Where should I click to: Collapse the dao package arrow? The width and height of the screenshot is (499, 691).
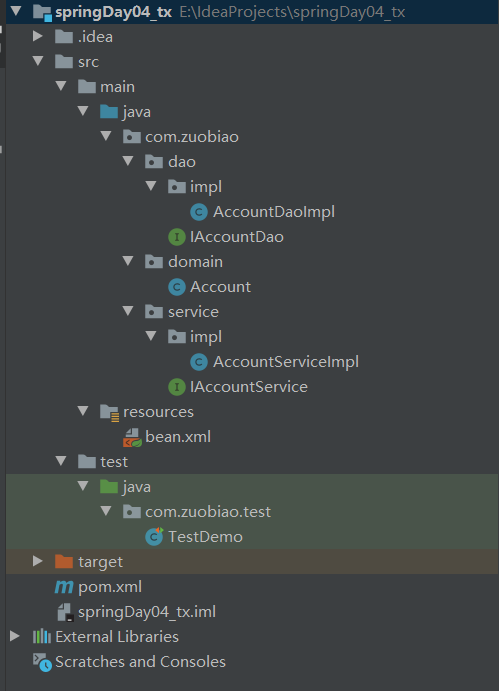128,161
